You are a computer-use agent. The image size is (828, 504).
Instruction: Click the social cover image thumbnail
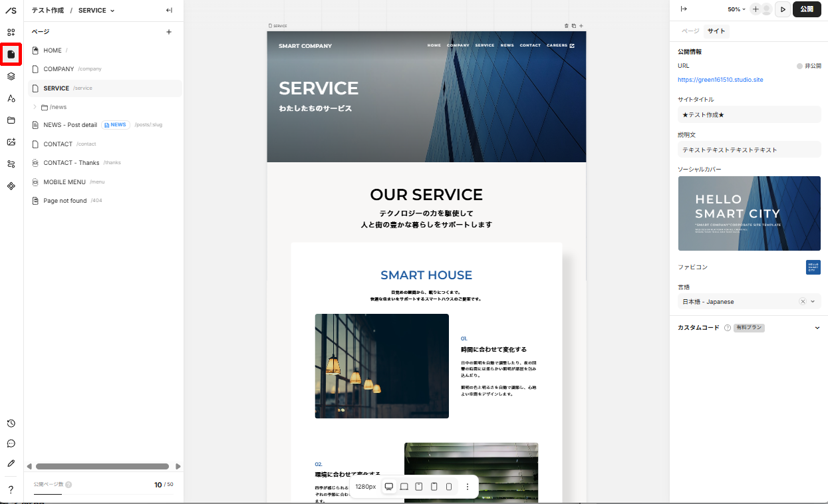click(749, 213)
